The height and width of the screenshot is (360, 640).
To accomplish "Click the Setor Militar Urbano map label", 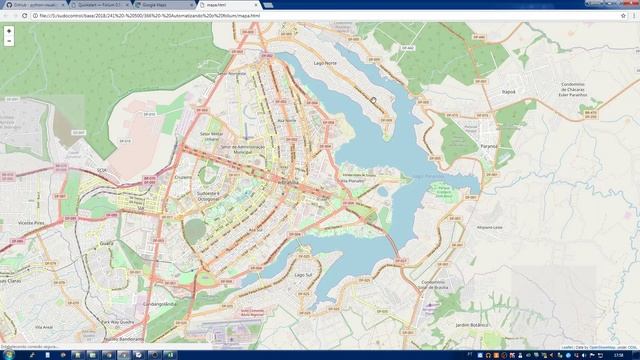I will [x=211, y=136].
